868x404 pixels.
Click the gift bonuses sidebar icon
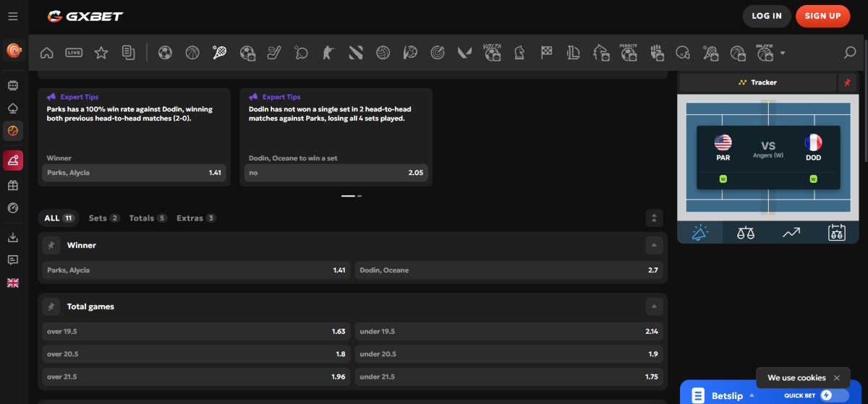pos(13,185)
